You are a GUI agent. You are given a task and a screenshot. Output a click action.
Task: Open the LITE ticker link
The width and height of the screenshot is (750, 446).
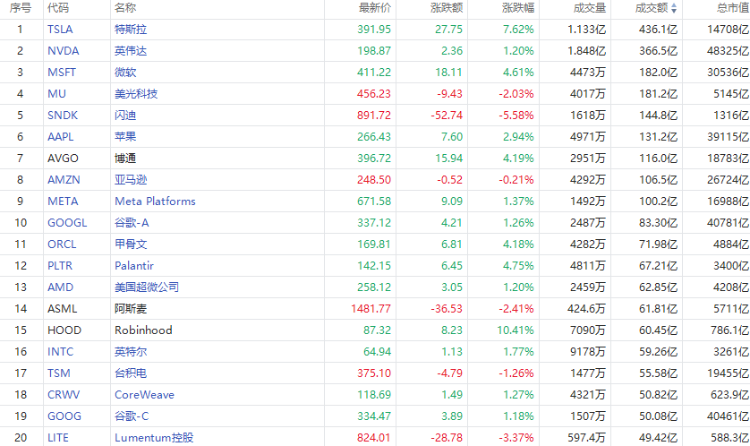pyautogui.click(x=58, y=438)
